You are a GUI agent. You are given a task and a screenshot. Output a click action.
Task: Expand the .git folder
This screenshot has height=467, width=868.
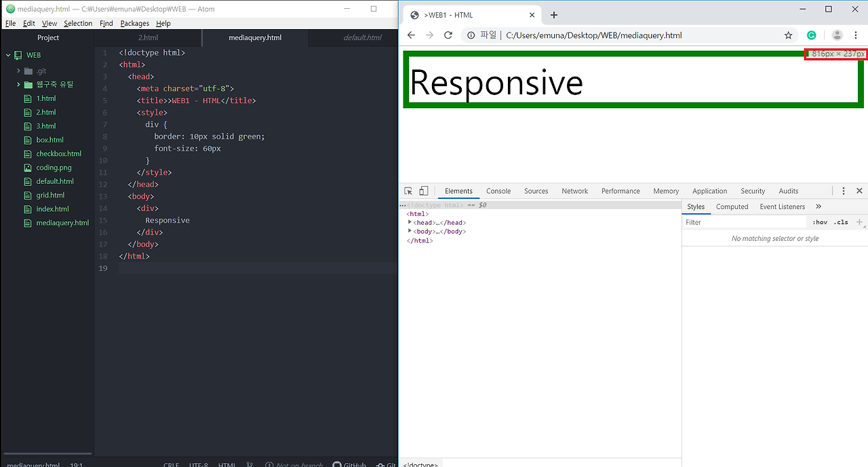pyautogui.click(x=18, y=71)
